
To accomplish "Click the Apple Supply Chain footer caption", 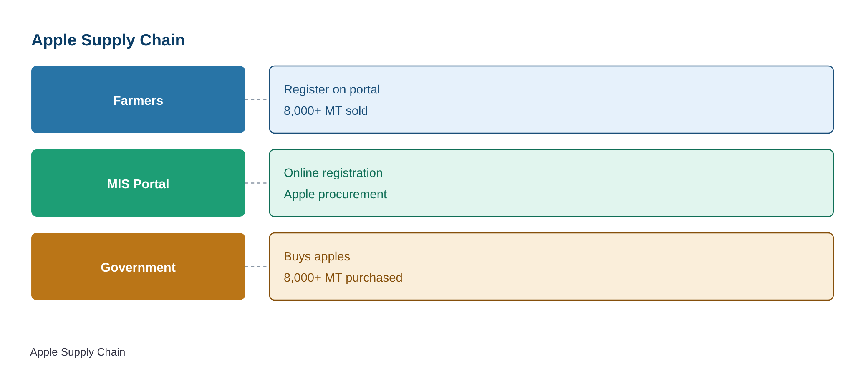I will click(x=78, y=352).
